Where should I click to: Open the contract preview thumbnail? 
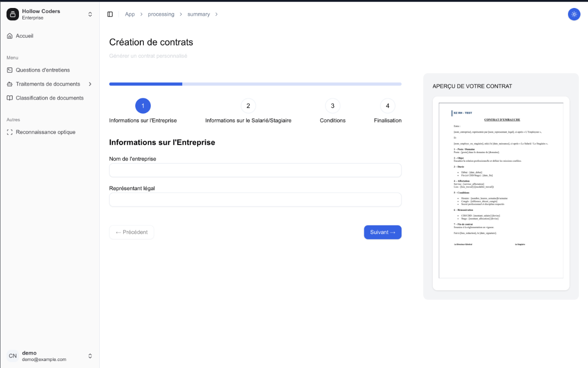coord(501,190)
